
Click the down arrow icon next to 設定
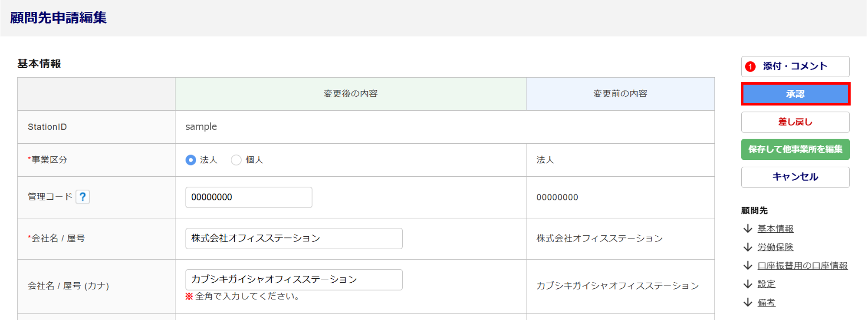click(x=748, y=284)
